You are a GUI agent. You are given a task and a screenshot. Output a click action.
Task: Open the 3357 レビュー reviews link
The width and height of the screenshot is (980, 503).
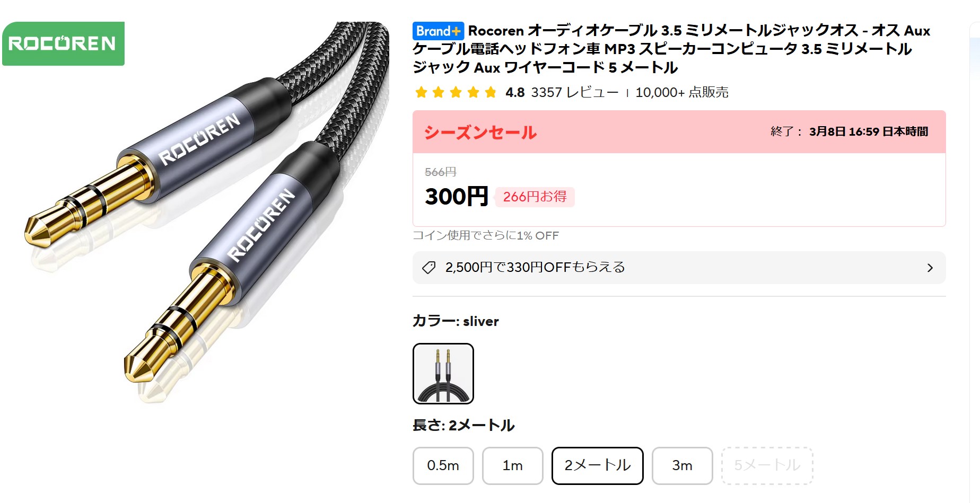575,92
